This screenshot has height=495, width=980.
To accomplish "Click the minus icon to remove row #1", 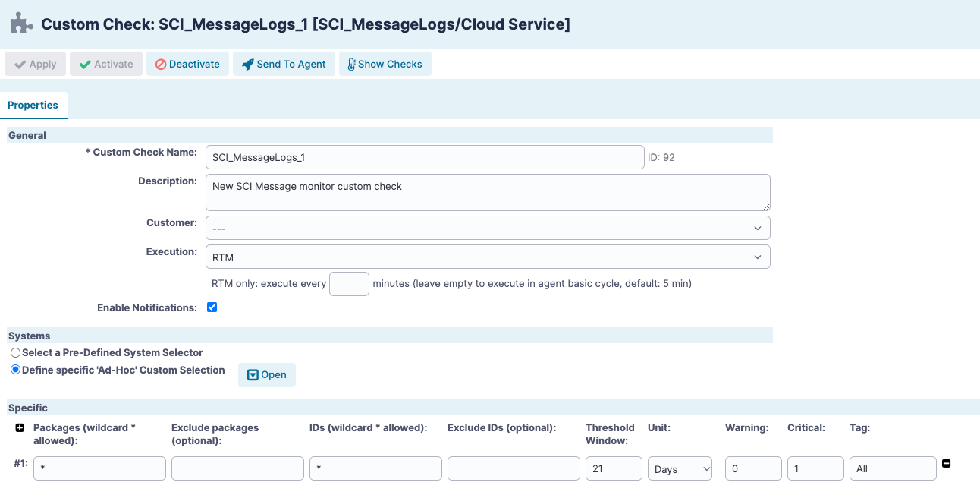I will click(946, 463).
